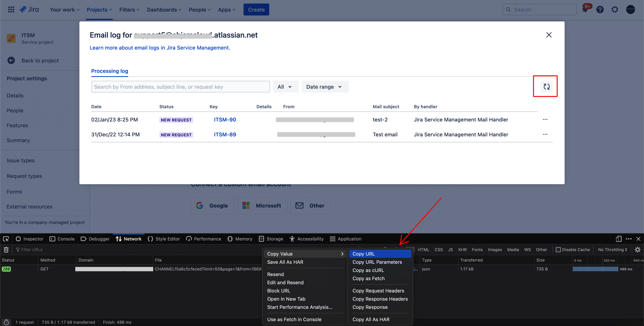
Task: Open the Date range dropdown
Action: 325,86
